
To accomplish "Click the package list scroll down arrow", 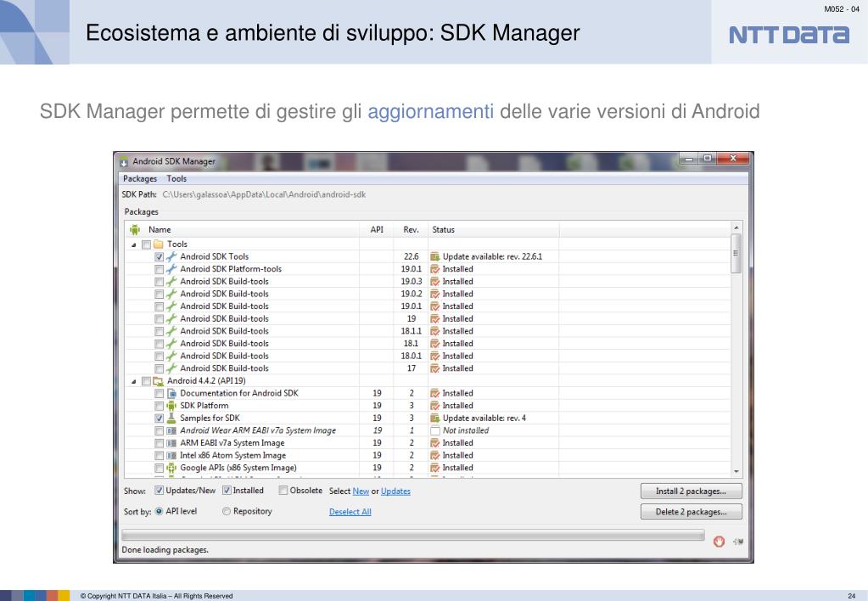I will click(x=736, y=471).
